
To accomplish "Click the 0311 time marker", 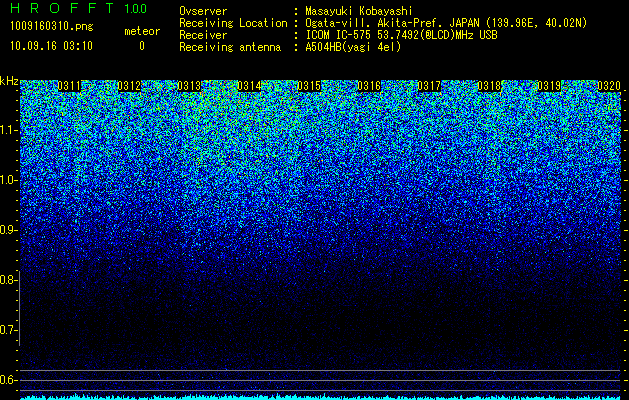I will tap(69, 85).
